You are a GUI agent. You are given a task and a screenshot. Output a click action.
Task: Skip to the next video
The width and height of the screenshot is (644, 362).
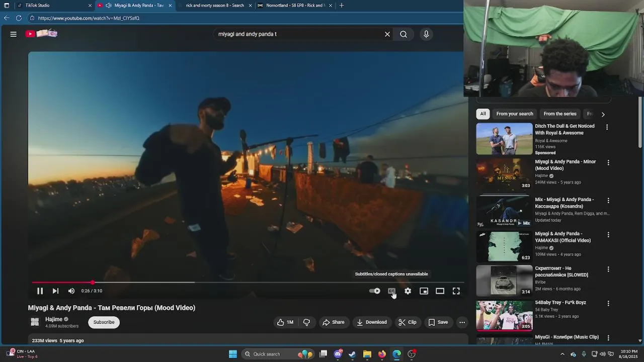point(55,291)
